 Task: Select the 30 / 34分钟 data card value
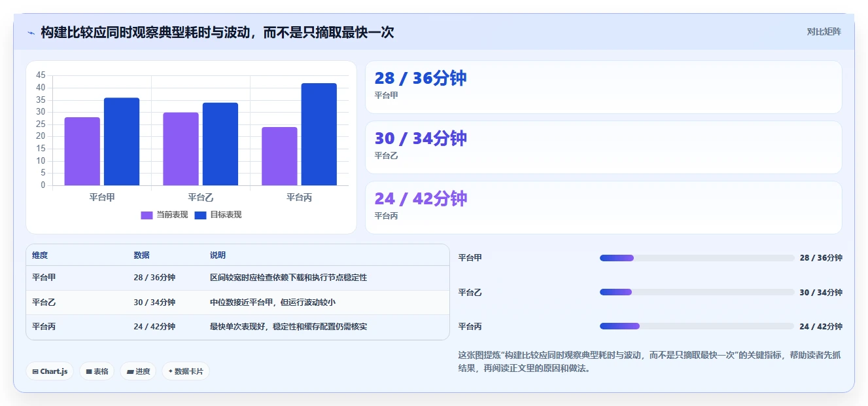point(421,138)
